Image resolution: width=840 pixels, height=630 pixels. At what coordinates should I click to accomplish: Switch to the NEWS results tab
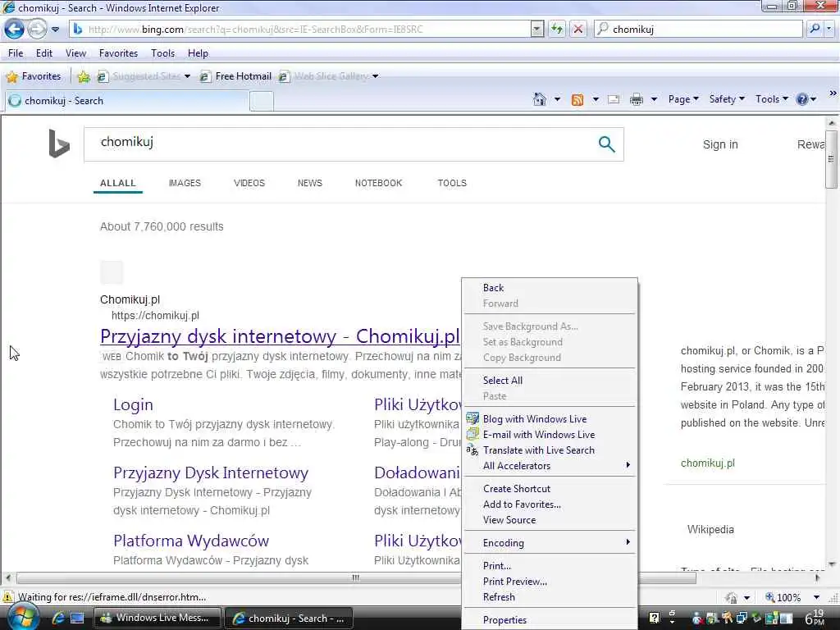tap(309, 183)
